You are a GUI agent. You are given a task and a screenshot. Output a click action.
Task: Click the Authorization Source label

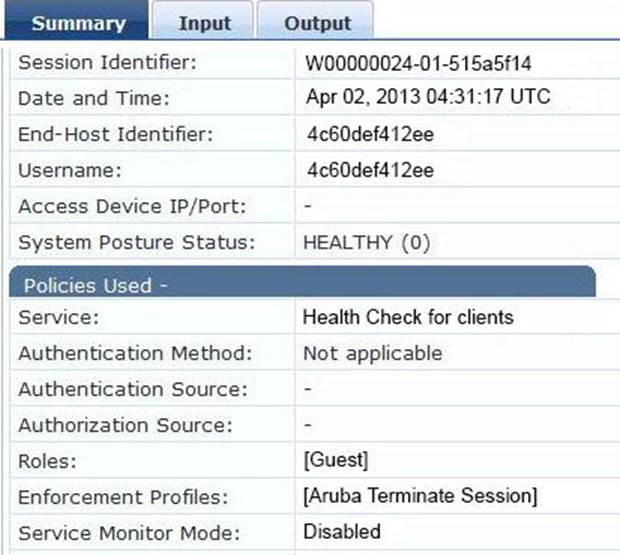(x=125, y=426)
